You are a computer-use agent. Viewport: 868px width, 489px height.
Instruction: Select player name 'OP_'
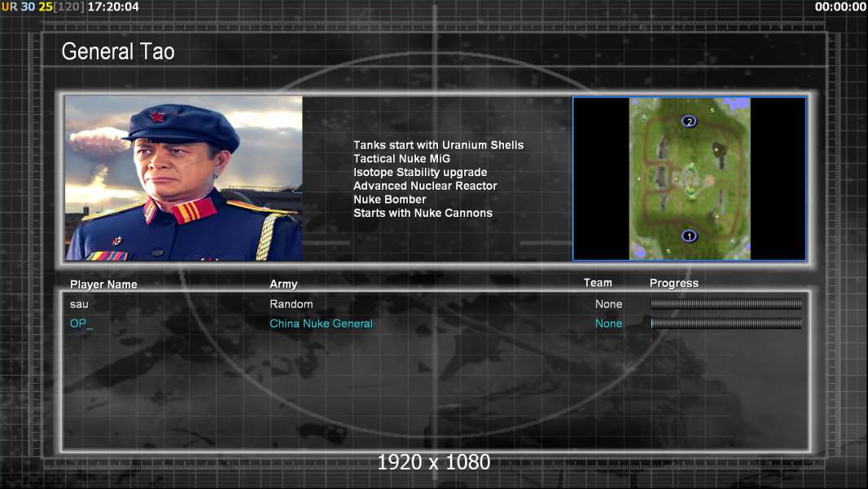[81, 324]
